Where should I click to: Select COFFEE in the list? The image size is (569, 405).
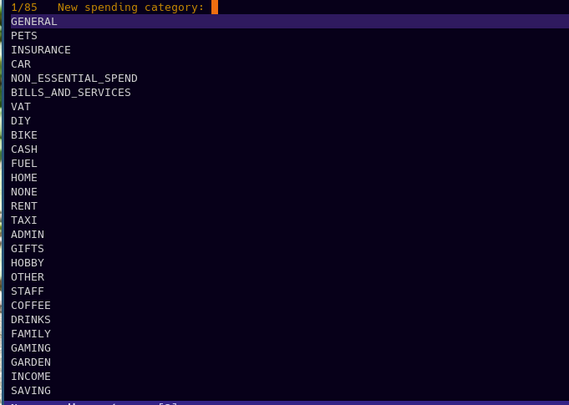[x=31, y=305]
